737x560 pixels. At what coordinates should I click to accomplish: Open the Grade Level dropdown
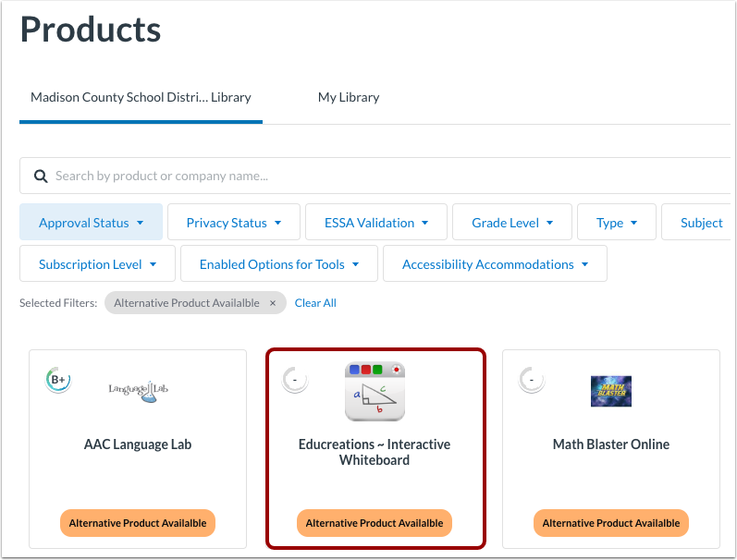coord(512,222)
